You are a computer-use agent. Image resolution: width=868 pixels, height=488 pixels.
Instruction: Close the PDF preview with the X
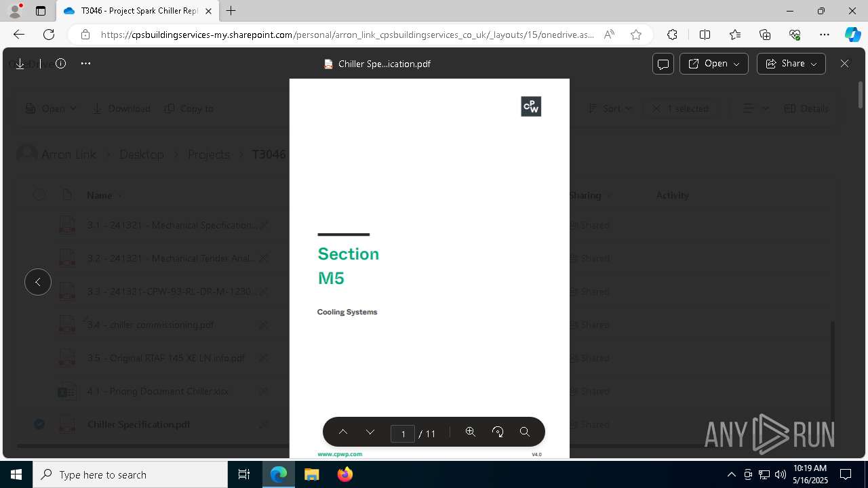pos(844,64)
